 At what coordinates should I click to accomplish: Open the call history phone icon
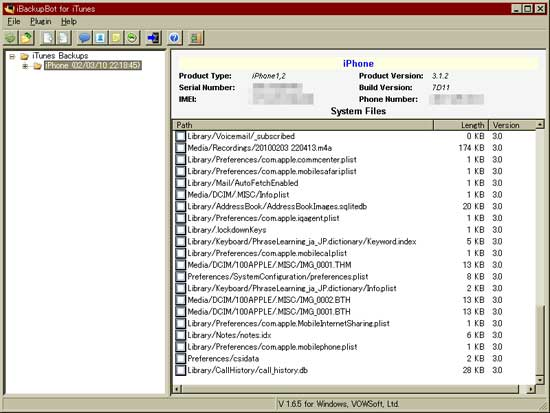[x=132, y=38]
